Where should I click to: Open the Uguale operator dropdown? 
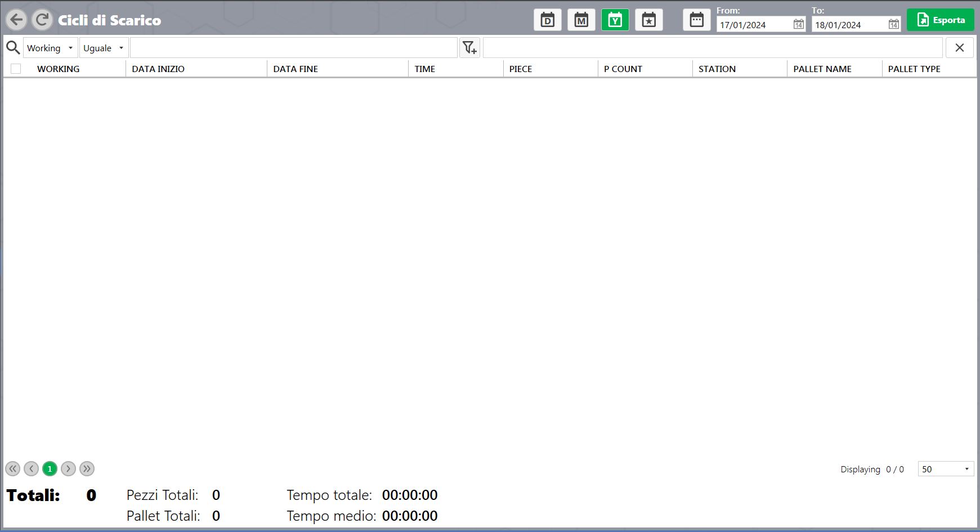pos(104,48)
